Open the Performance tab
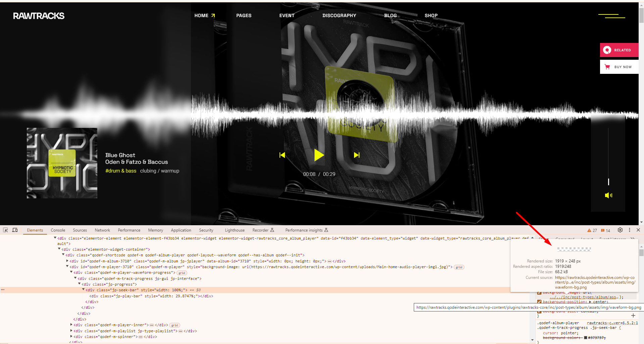This screenshot has height=344, width=644. pyautogui.click(x=129, y=230)
